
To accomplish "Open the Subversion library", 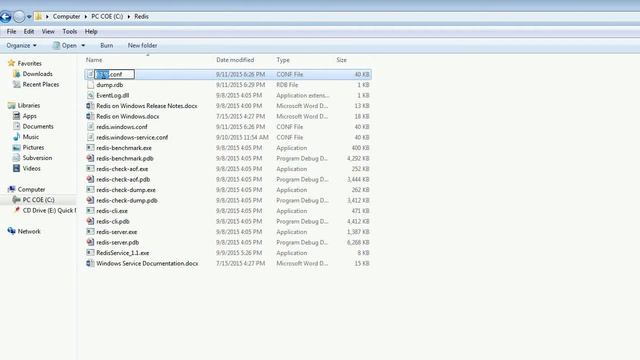I will (x=37, y=158).
